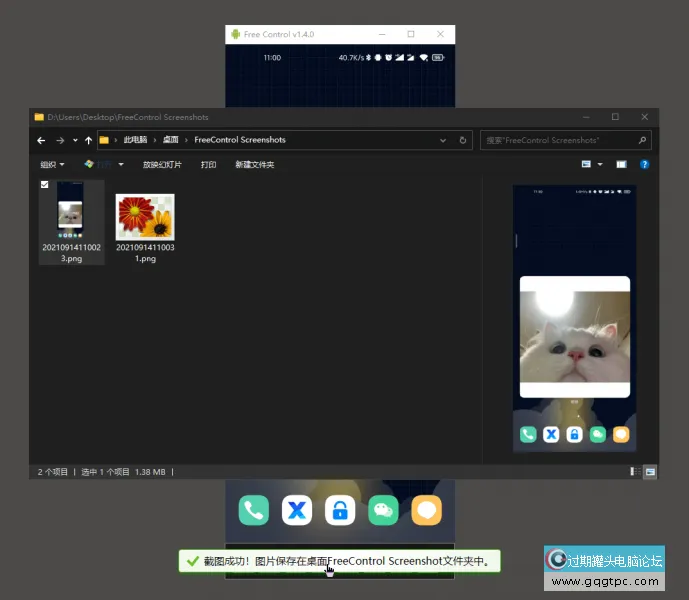This screenshot has height=600, width=689.
Task: Click 放映幻灯片
Action: [162, 164]
